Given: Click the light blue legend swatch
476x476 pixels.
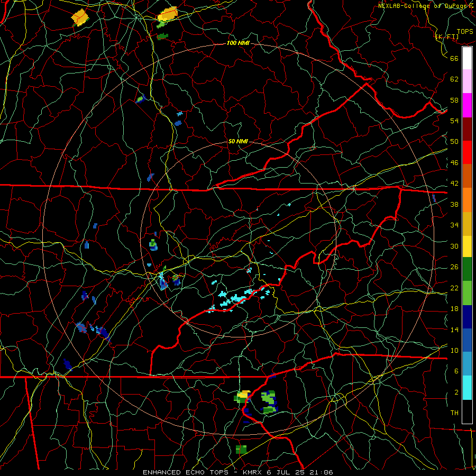Looking at the screenshot, I should click(x=467, y=364).
